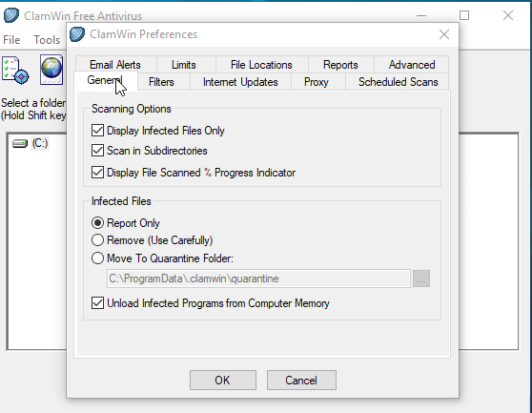The height and width of the screenshot is (413, 532).
Task: Click the scan checklist toolbar icon
Action: [x=15, y=71]
